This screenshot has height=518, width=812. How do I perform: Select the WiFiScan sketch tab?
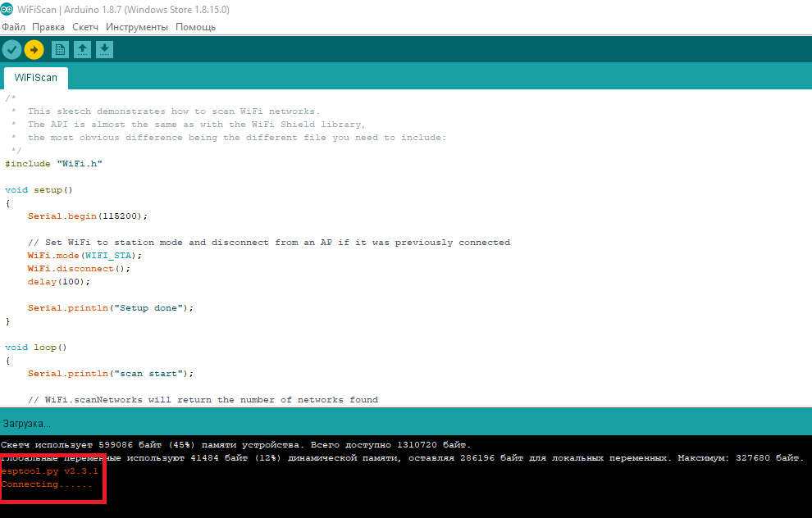pyautogui.click(x=36, y=78)
